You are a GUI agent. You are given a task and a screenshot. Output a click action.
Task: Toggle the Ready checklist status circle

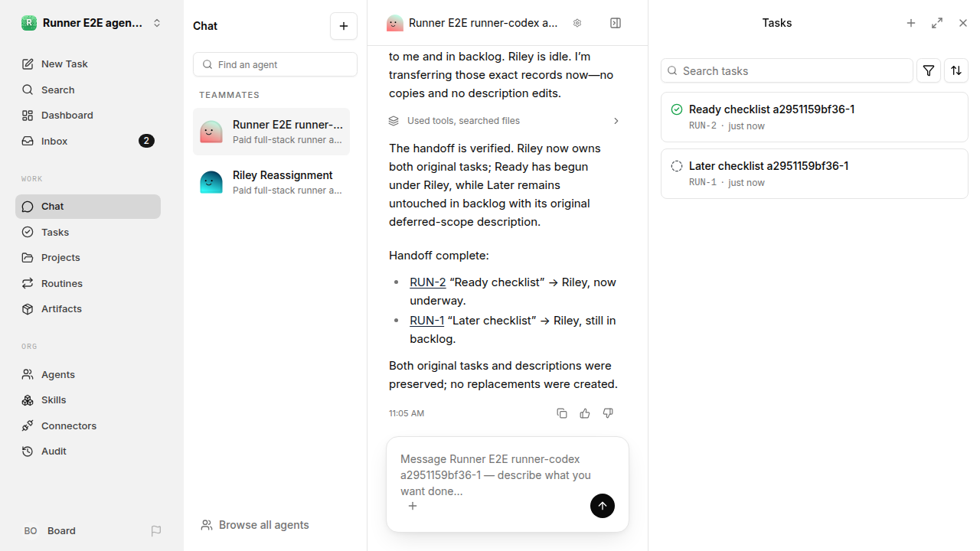(x=677, y=109)
